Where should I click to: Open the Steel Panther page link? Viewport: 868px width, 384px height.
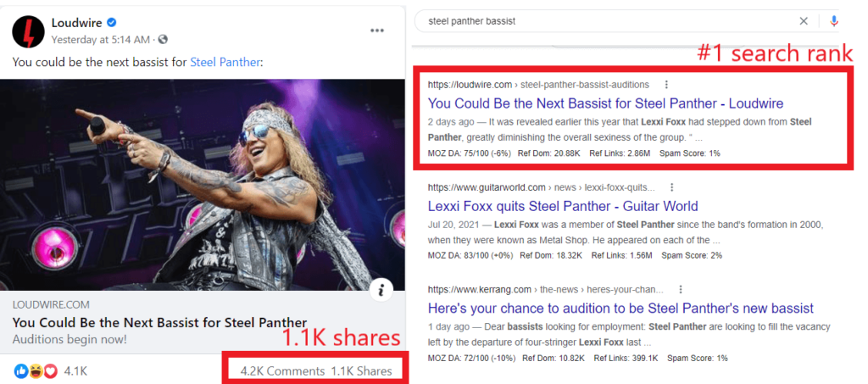[x=225, y=62]
